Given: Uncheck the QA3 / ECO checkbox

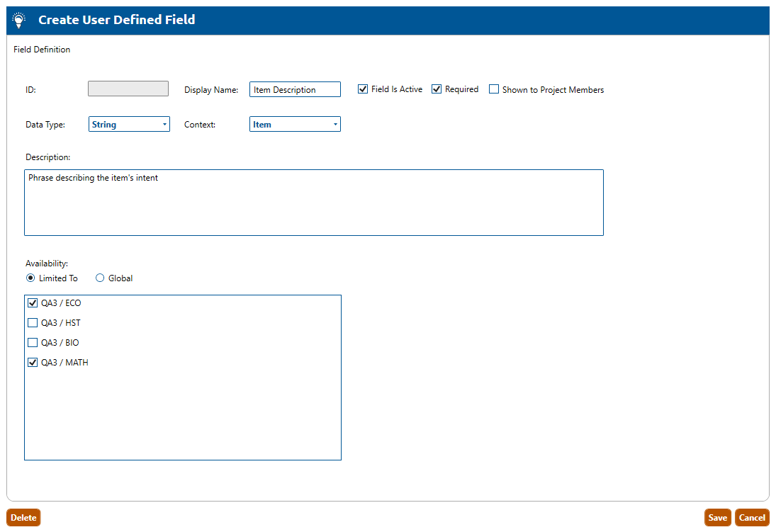Looking at the screenshot, I should [x=33, y=303].
